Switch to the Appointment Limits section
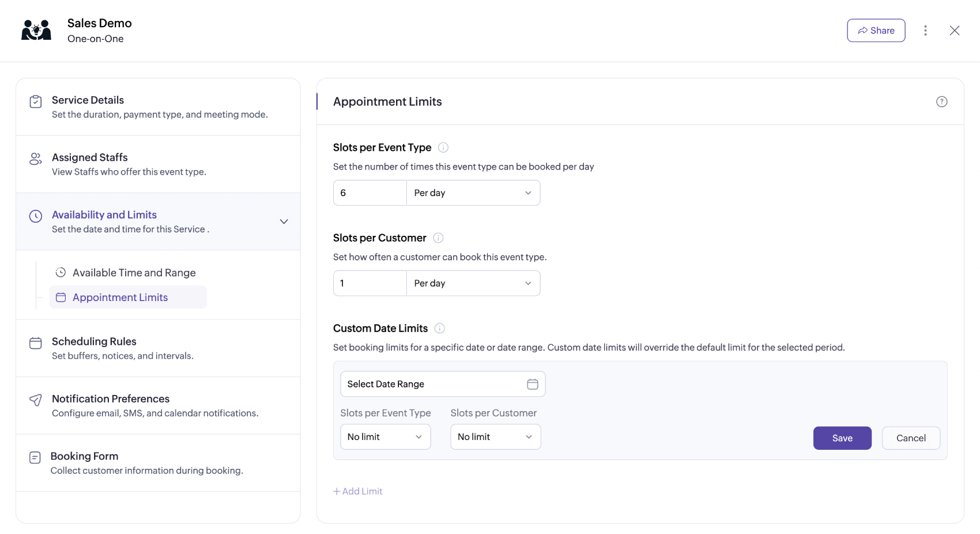This screenshot has height=534, width=980. [119, 297]
